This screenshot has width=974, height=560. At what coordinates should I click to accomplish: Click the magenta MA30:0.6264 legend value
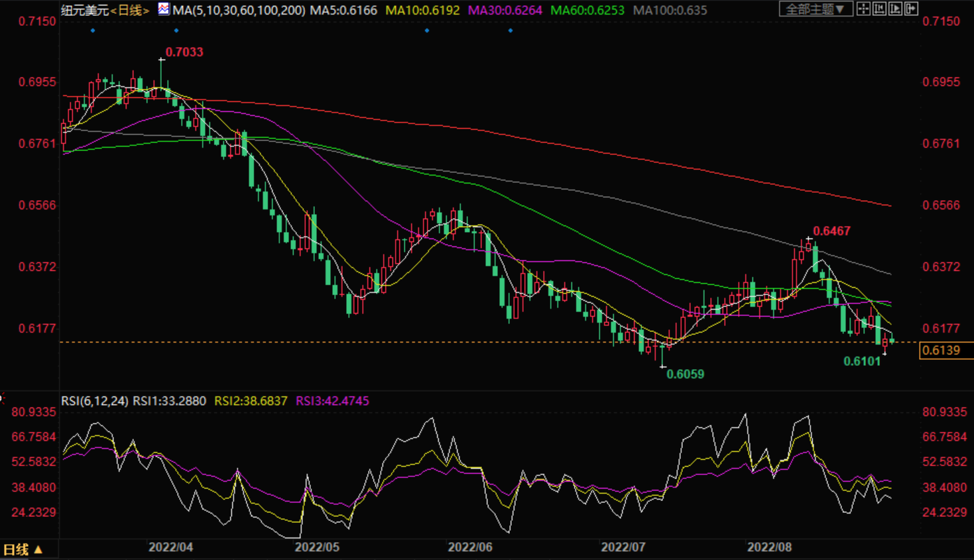point(505,10)
